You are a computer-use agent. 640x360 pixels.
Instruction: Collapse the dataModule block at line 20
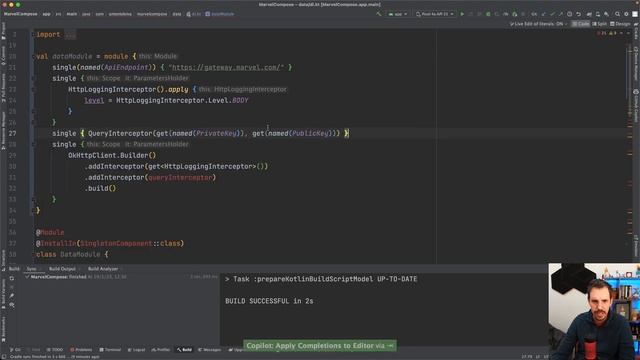(x=33, y=56)
